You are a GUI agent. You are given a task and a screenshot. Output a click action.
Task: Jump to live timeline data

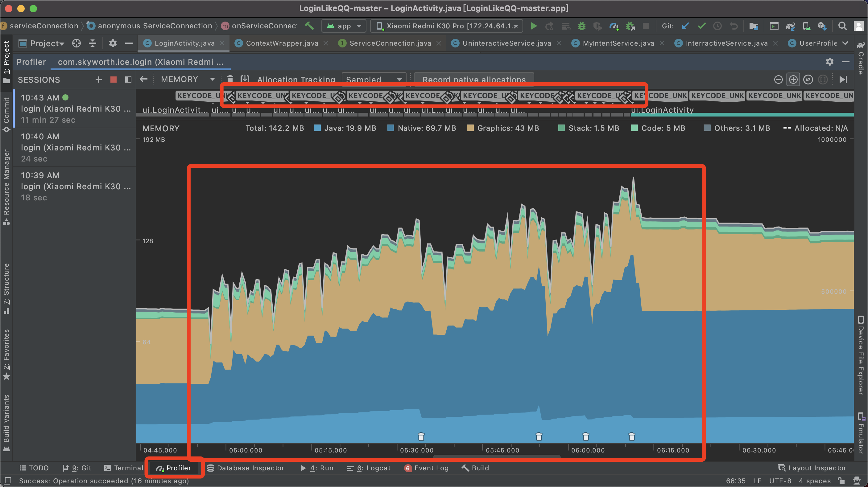[x=843, y=80]
